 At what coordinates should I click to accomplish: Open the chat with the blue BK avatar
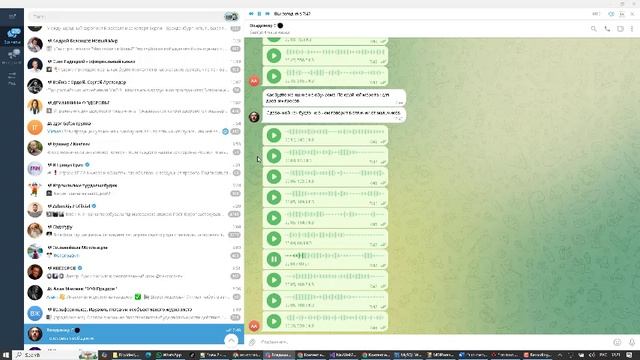pyautogui.click(x=134, y=313)
